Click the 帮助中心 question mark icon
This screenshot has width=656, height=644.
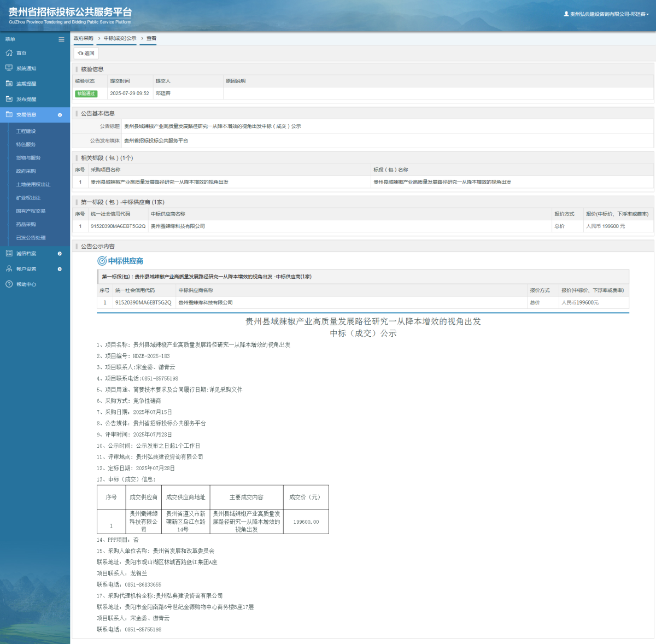pos(9,284)
